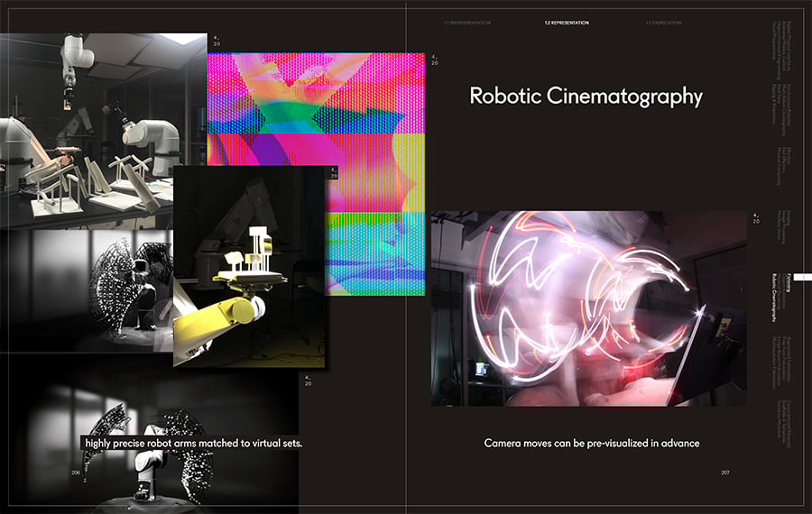
Task: Select the grayscale dotted sculpture image
Action: tap(87, 291)
